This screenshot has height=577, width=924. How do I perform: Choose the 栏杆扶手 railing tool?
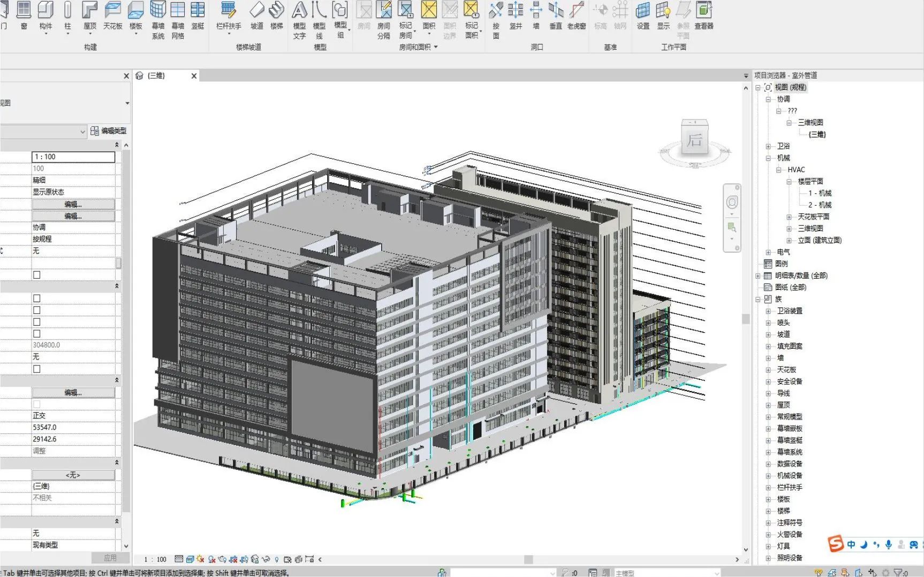click(229, 16)
